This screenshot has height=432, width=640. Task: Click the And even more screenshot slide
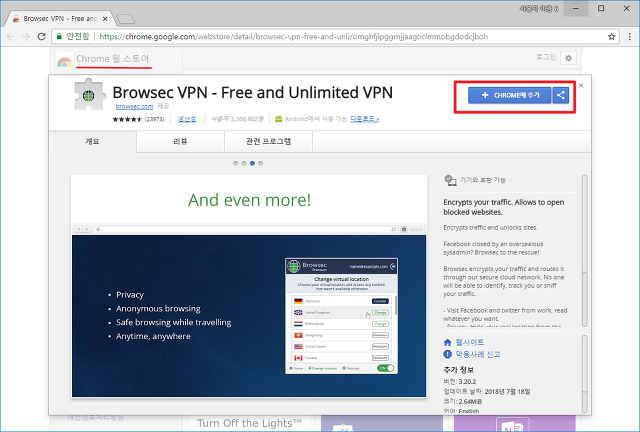tap(249, 286)
